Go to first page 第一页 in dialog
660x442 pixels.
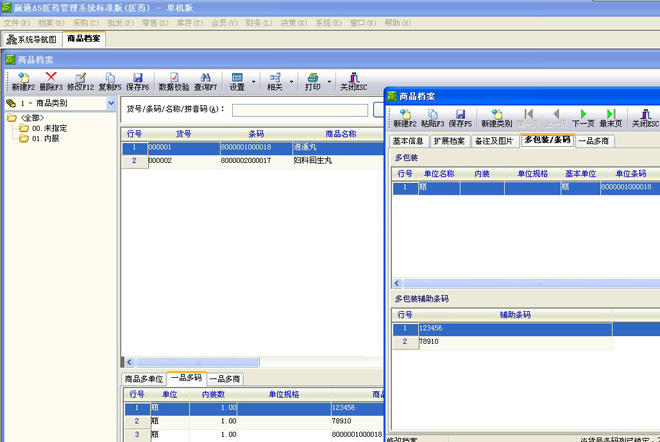click(528, 118)
